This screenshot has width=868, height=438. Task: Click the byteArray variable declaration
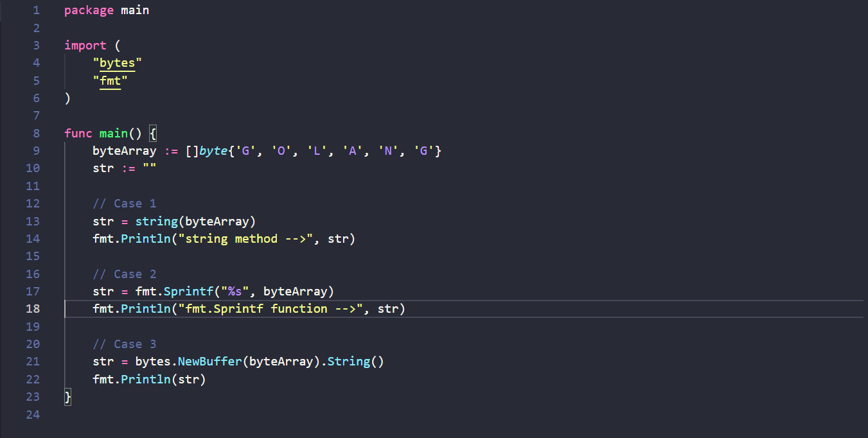pyautogui.click(x=124, y=150)
